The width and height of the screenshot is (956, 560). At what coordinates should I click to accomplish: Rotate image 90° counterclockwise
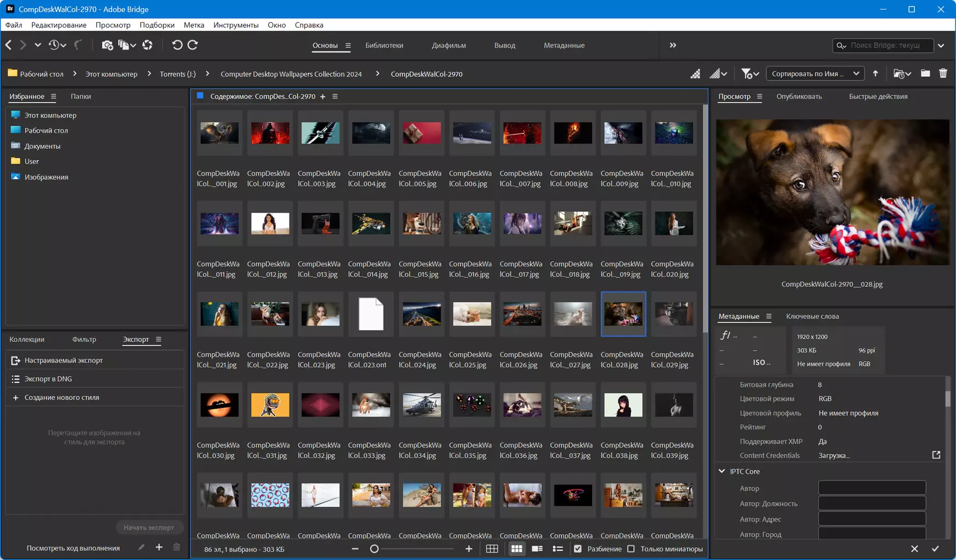click(177, 45)
